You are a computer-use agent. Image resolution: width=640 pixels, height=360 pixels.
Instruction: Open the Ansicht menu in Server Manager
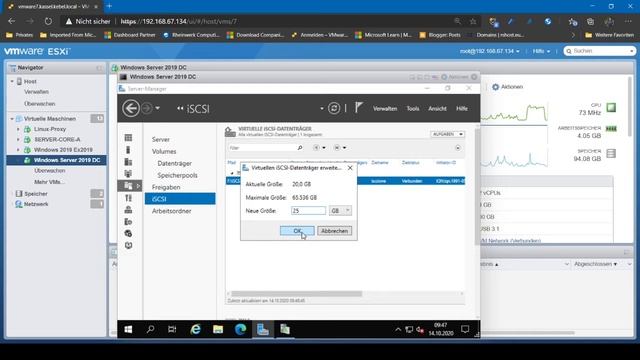437,109
